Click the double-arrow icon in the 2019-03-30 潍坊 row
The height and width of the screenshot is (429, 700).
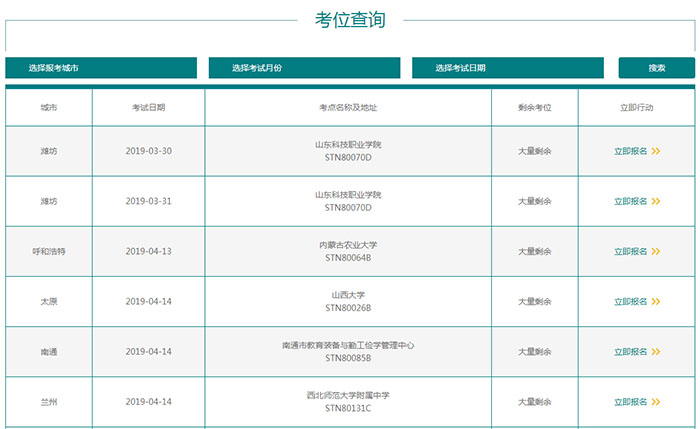pyautogui.click(x=656, y=151)
